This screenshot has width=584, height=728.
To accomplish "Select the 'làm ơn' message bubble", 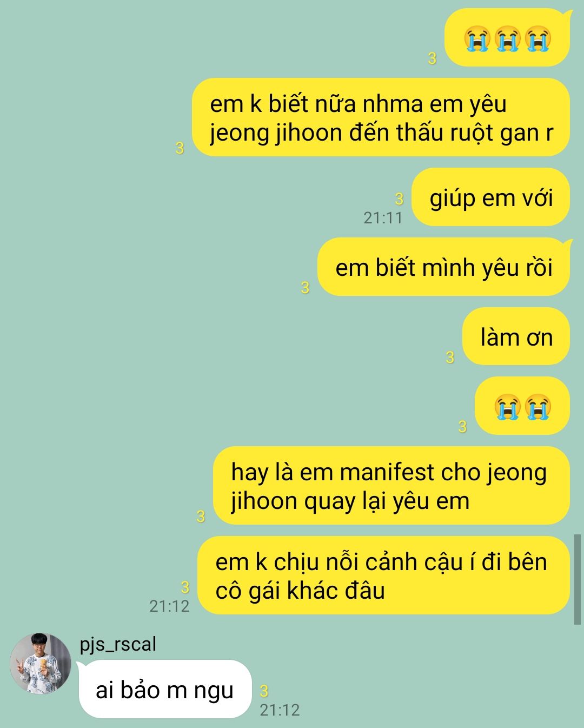I will (x=516, y=337).
